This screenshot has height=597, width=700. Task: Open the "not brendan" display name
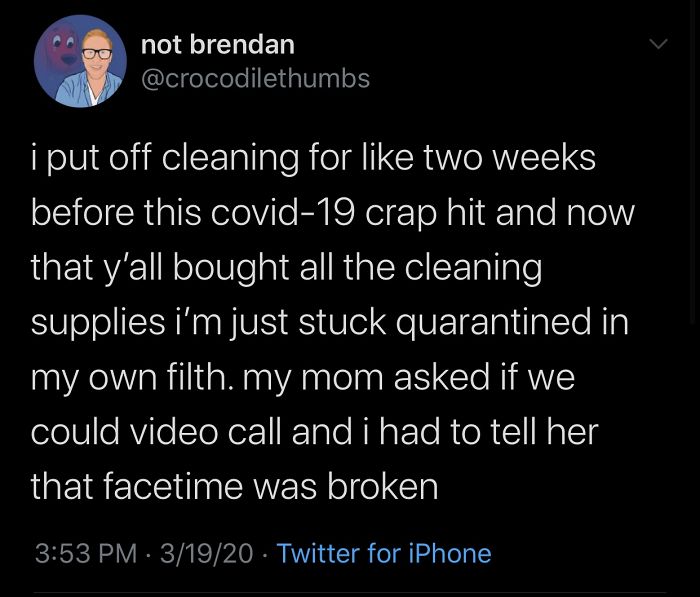click(x=218, y=44)
